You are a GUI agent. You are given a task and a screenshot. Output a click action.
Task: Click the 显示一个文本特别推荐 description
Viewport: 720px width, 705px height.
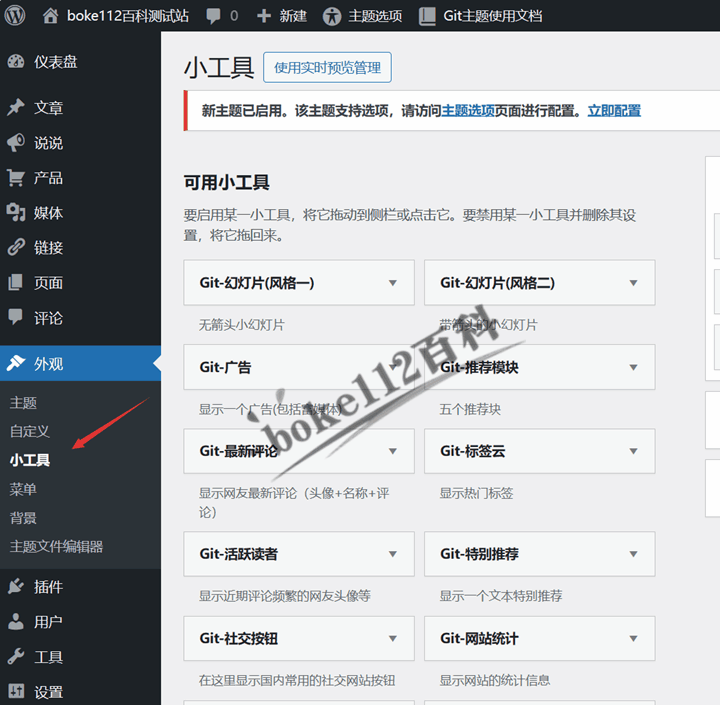(501, 596)
